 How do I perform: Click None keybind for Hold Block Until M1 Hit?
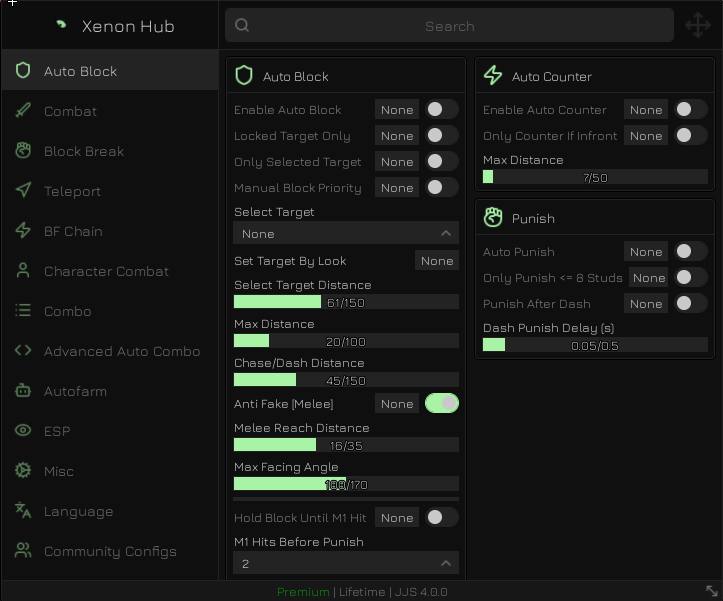coord(397,518)
